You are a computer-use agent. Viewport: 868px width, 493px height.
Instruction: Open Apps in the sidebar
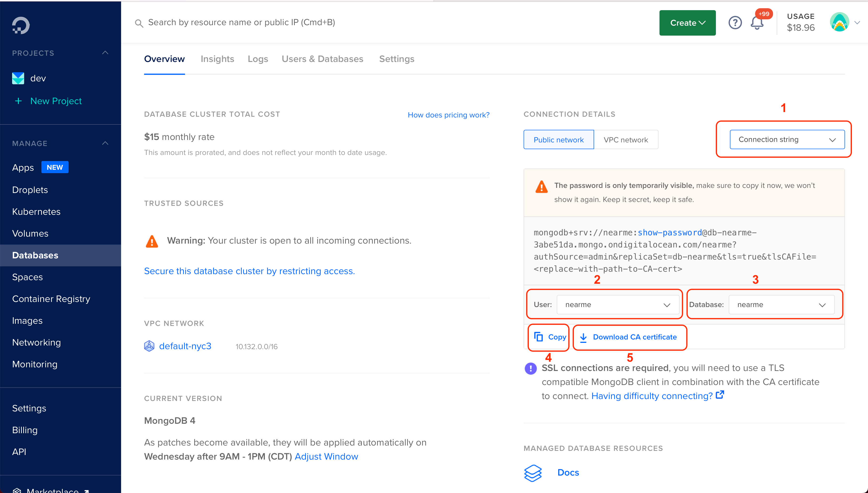23,168
